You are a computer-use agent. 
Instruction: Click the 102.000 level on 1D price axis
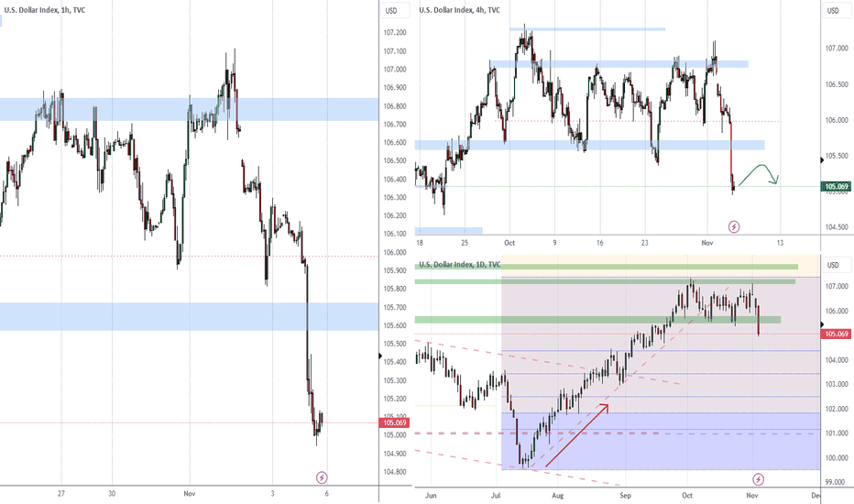(837, 410)
